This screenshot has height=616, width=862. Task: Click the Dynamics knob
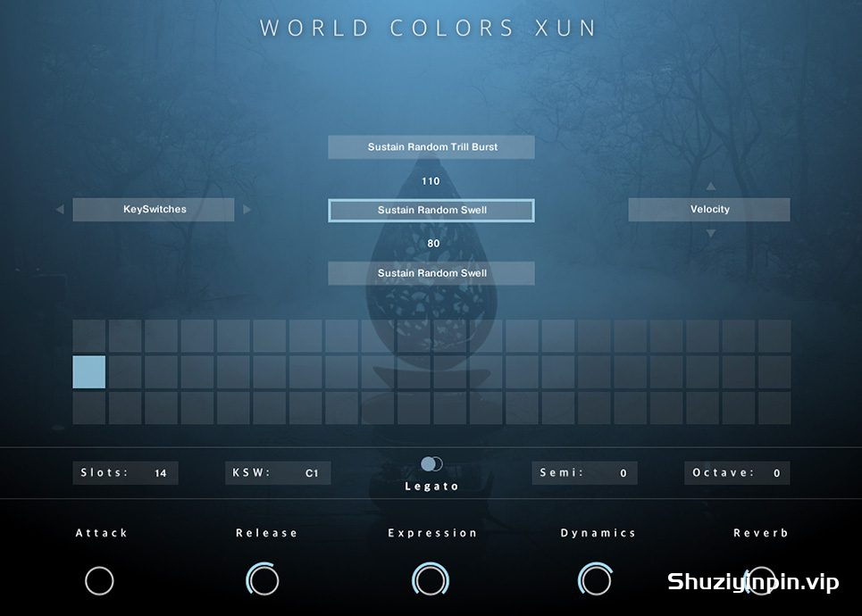[596, 579]
